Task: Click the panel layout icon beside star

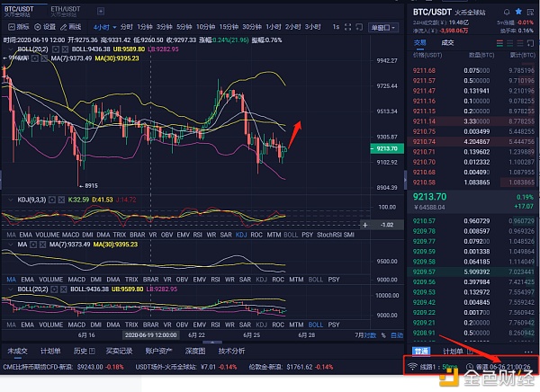Action: tap(530, 12)
